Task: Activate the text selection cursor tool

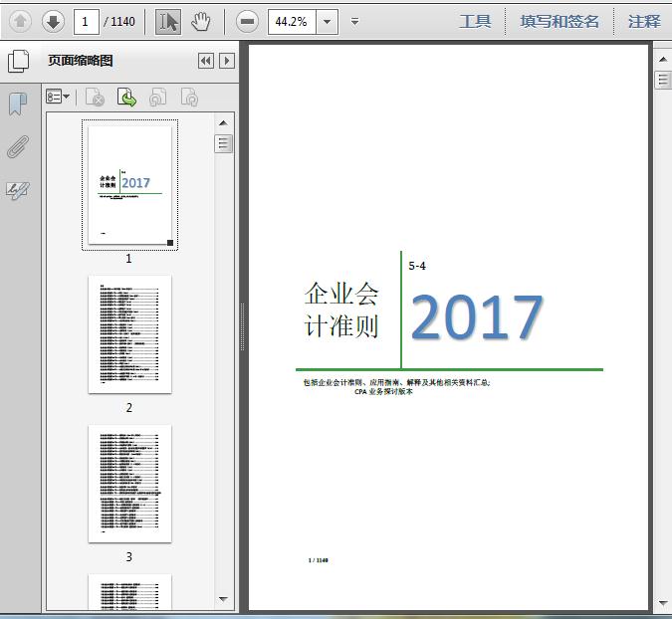Action: [x=167, y=22]
